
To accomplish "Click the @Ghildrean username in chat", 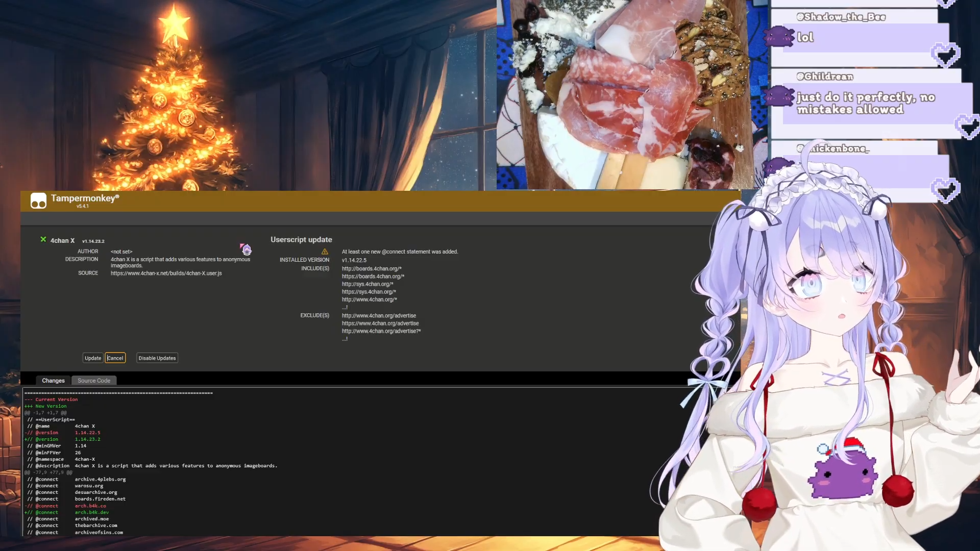I will tap(825, 77).
